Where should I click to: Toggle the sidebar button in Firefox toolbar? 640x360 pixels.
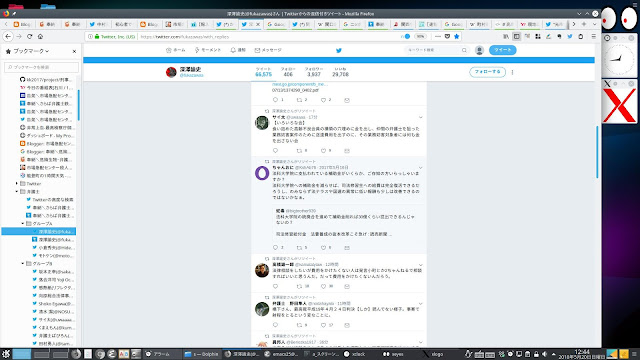click(516, 36)
